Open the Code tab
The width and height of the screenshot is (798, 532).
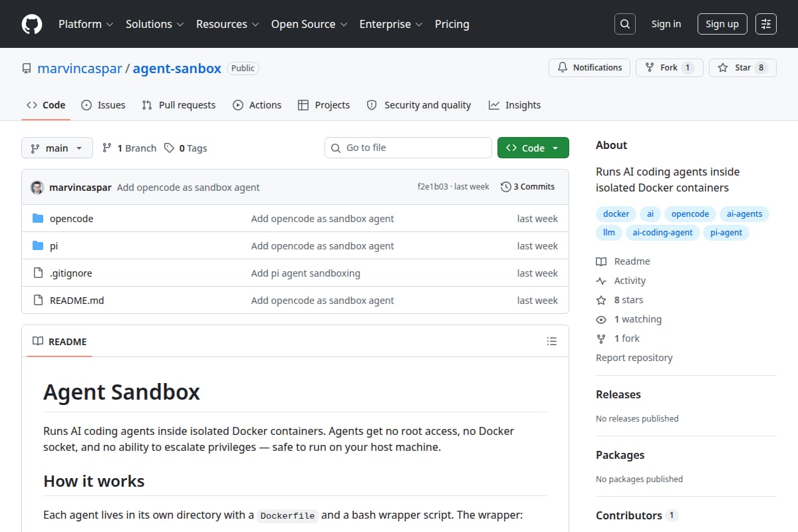pyautogui.click(x=46, y=105)
